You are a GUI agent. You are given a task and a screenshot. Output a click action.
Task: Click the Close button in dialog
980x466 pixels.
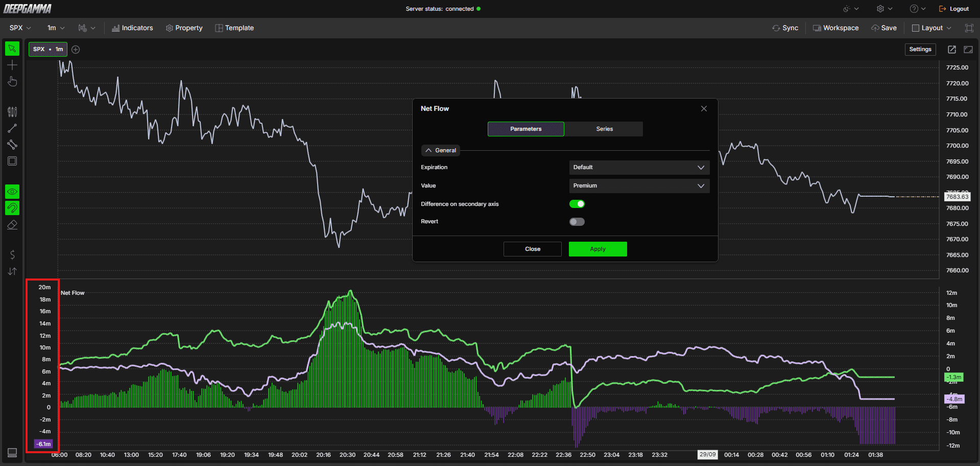[533, 249]
